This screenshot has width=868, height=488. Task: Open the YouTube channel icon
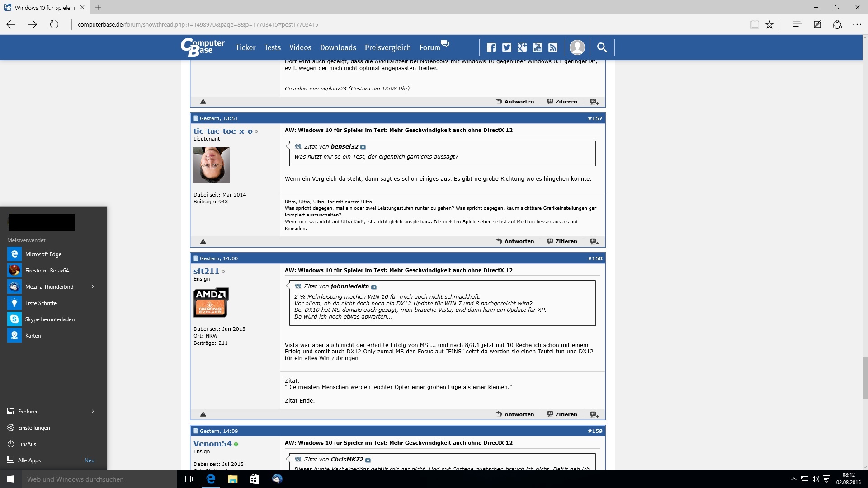pyautogui.click(x=538, y=47)
